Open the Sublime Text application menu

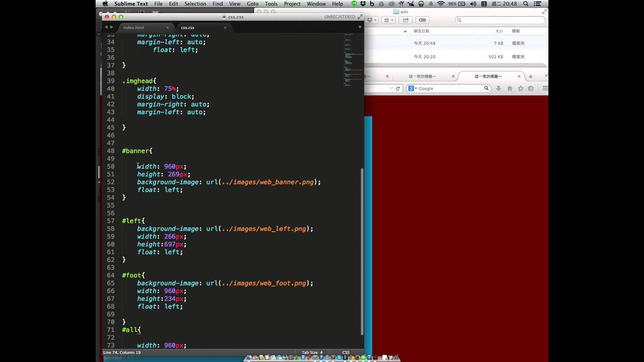131,4
